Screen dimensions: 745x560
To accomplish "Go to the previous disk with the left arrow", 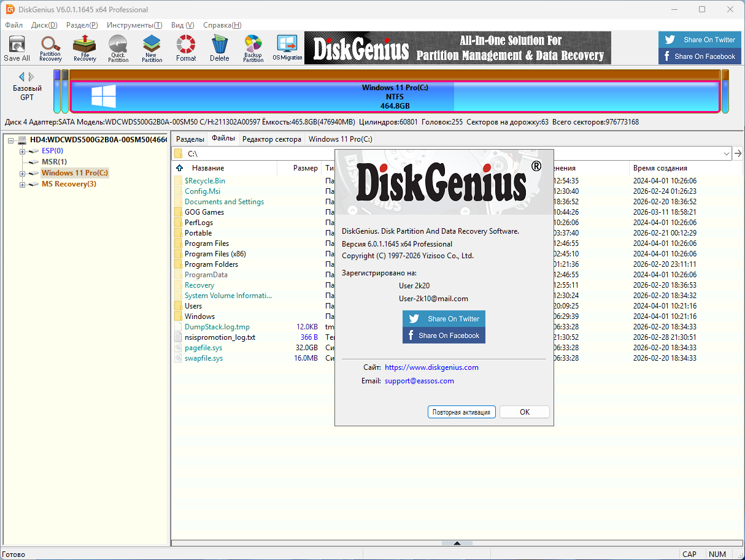I will click(21, 77).
